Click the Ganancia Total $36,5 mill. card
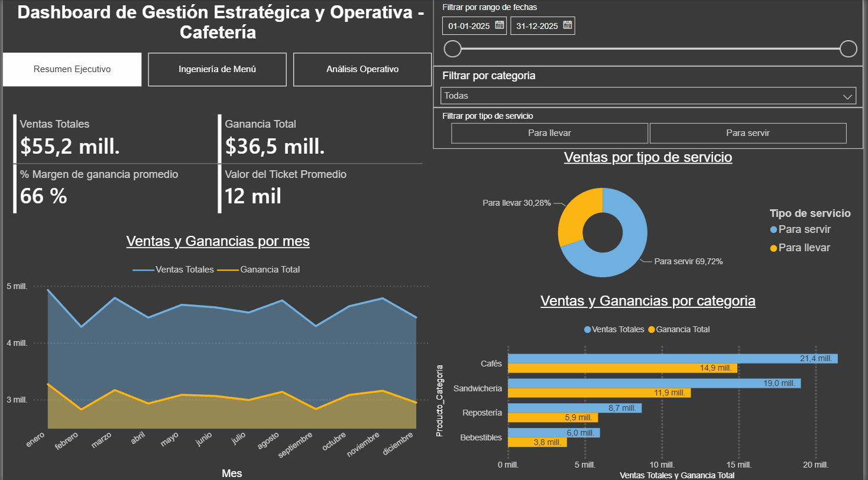The height and width of the screenshot is (480, 868). pyautogui.click(x=320, y=138)
